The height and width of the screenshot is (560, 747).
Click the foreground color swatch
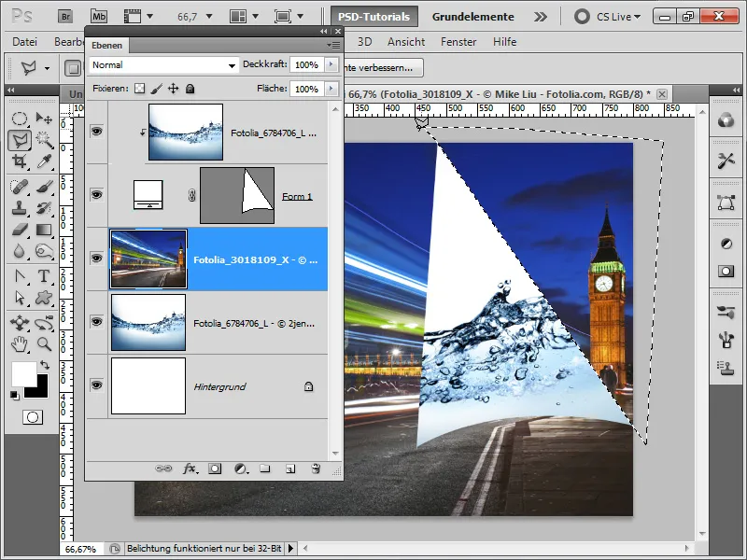coord(23,374)
